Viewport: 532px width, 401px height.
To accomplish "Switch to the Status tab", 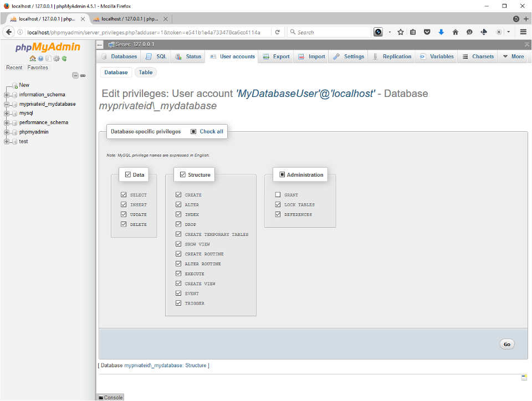I will point(188,56).
